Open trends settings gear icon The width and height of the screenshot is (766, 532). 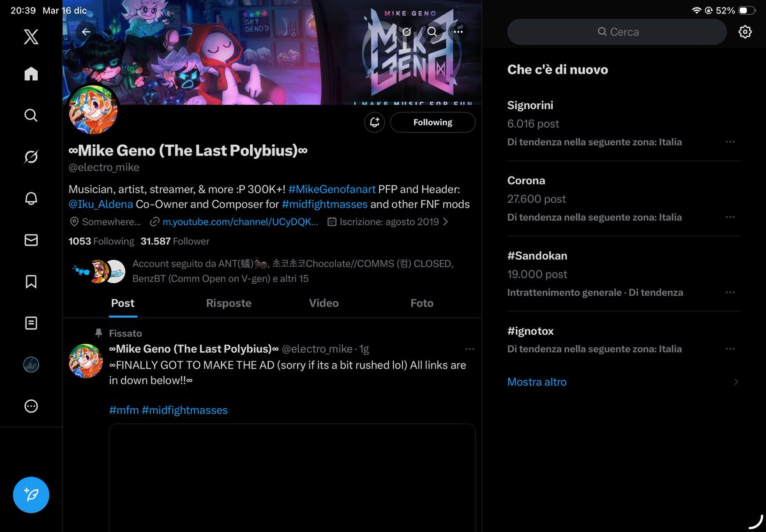click(x=745, y=32)
